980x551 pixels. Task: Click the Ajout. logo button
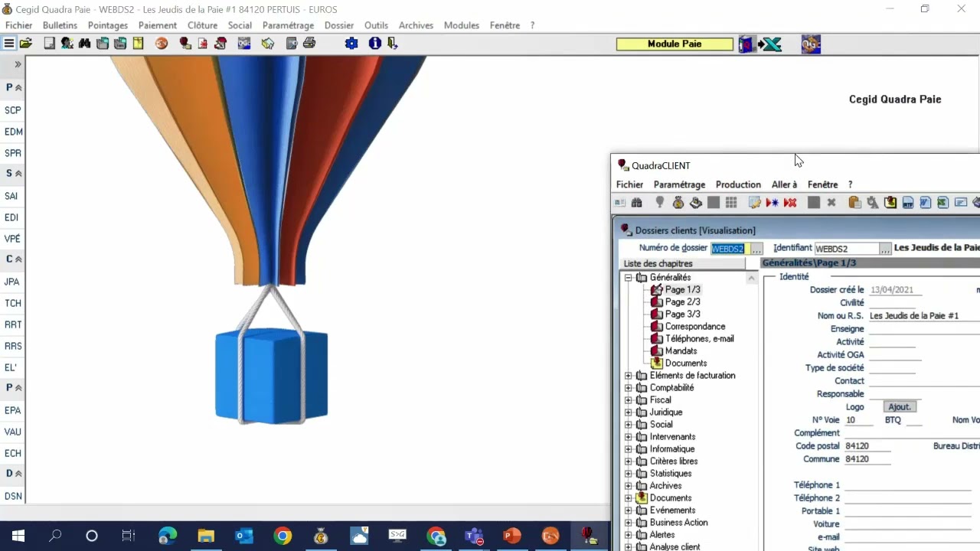point(900,407)
